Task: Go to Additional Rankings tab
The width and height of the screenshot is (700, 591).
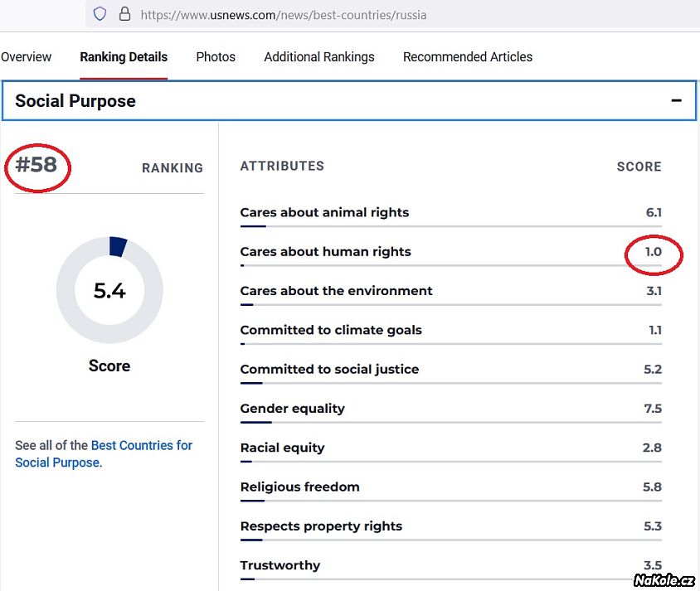Action: click(319, 57)
